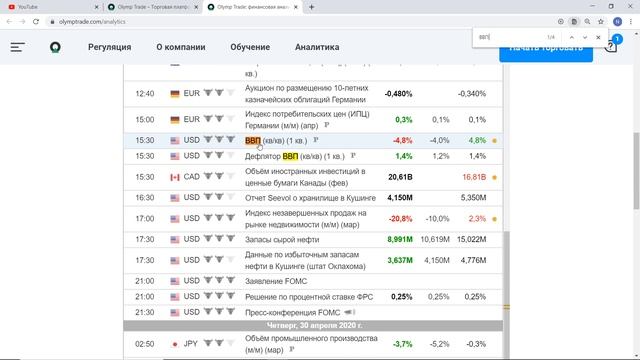The image size is (640, 360).
Task: Open the extension icon in the address bar
Action: click(574, 22)
